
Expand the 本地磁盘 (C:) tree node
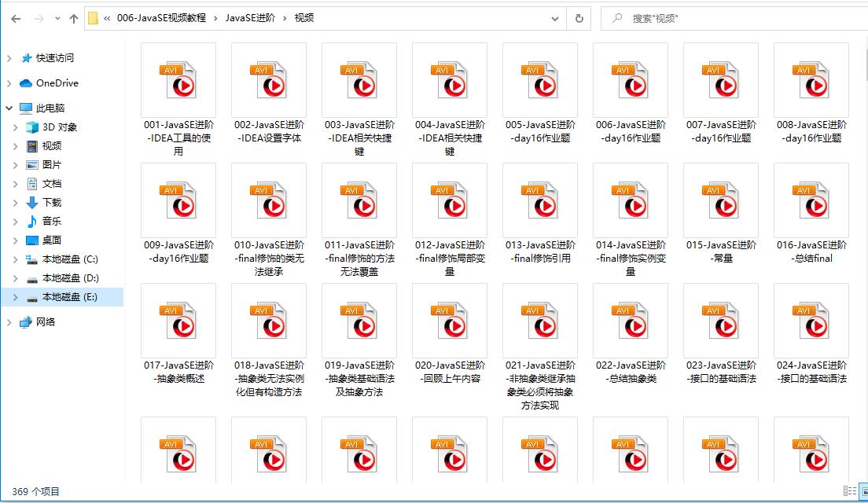tap(16, 259)
